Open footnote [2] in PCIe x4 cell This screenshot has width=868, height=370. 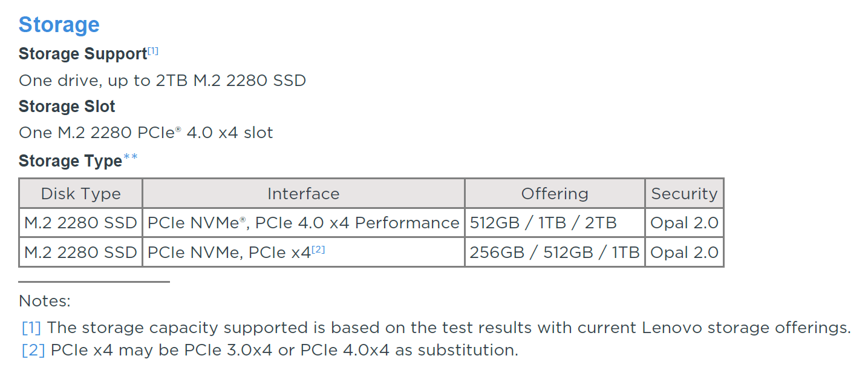(x=318, y=249)
